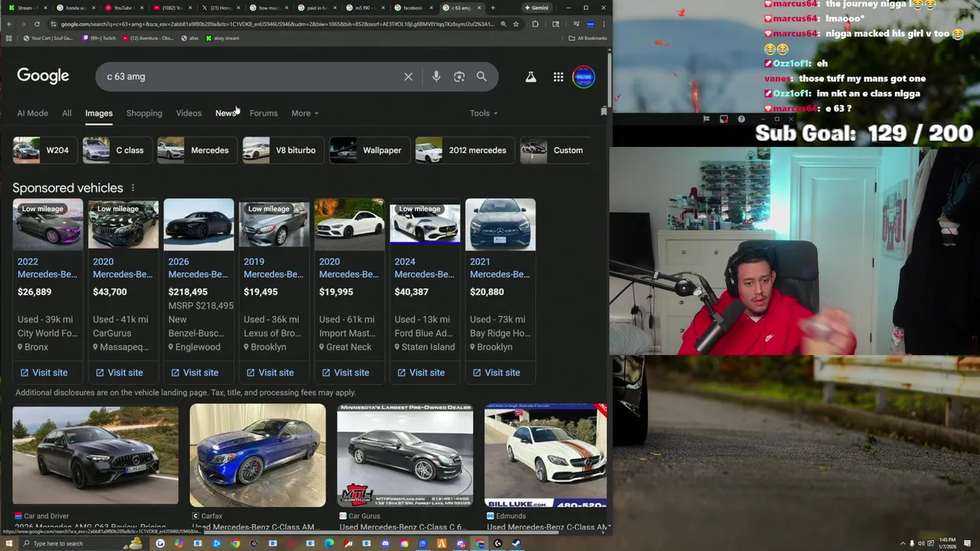Open Steam from the taskbar
The image size is (980, 551).
coord(517,543)
